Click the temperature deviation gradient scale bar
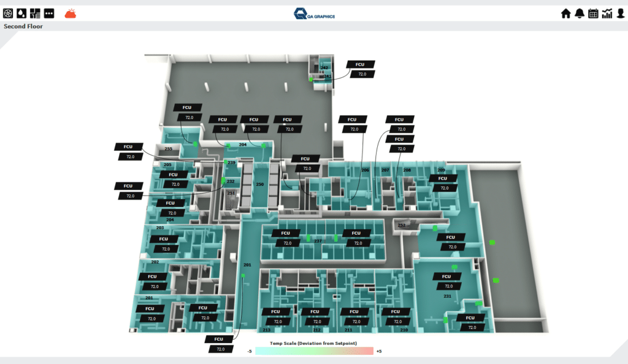Screen dimensions: 628x364 (x=315, y=351)
